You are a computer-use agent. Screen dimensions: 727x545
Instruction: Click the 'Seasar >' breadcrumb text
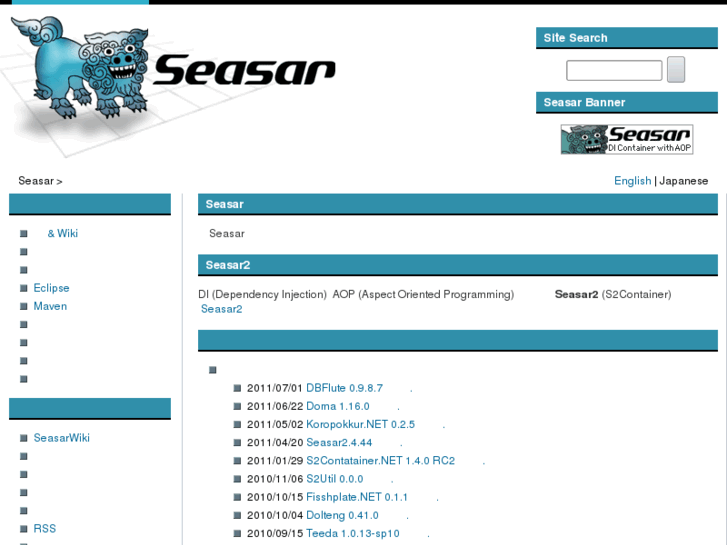click(40, 181)
